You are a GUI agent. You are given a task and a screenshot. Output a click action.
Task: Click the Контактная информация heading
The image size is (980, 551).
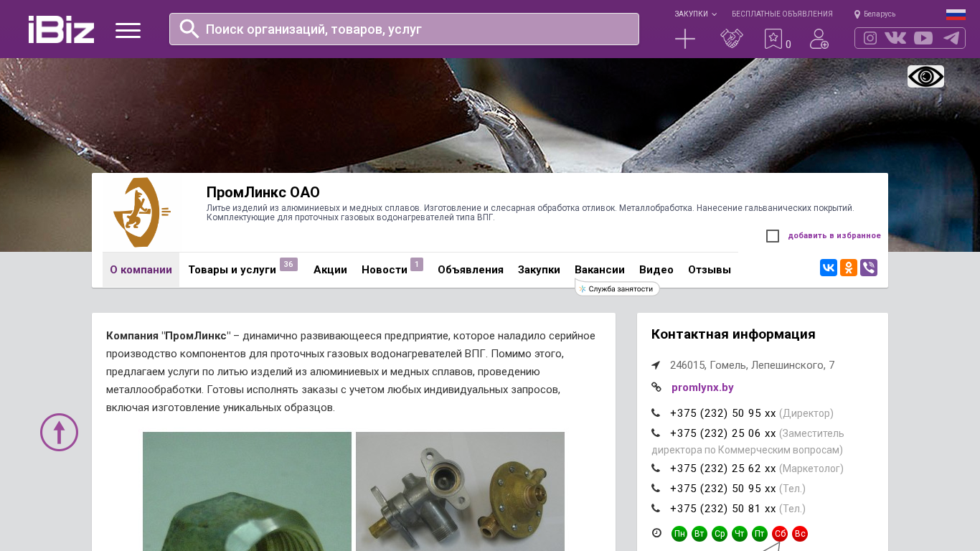[x=733, y=334]
